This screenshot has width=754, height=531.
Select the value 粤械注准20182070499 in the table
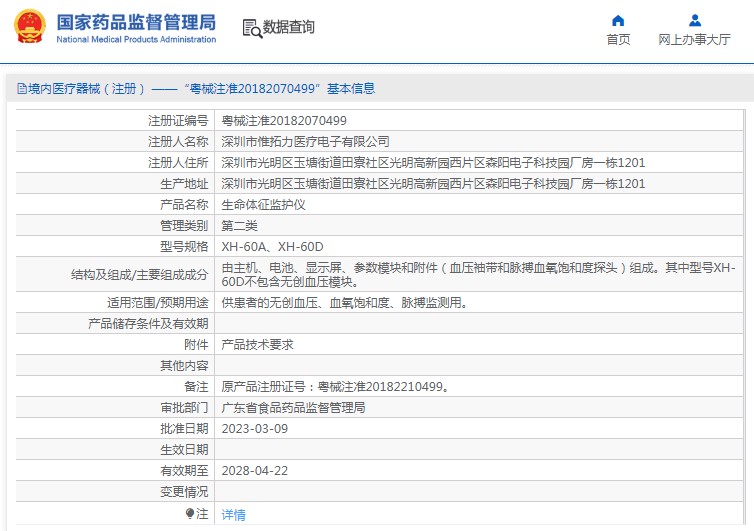284,121
